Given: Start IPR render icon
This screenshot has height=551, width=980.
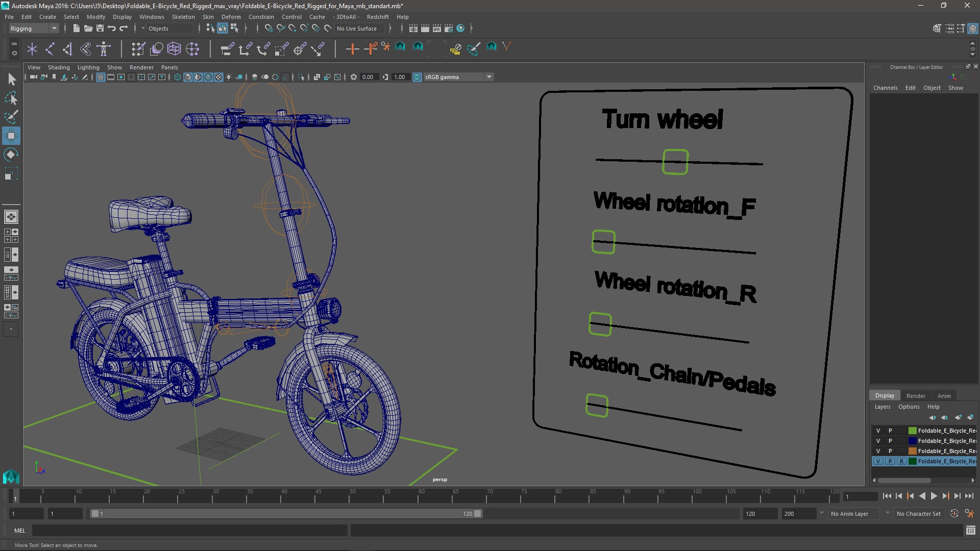Looking at the screenshot, I should [x=437, y=29].
